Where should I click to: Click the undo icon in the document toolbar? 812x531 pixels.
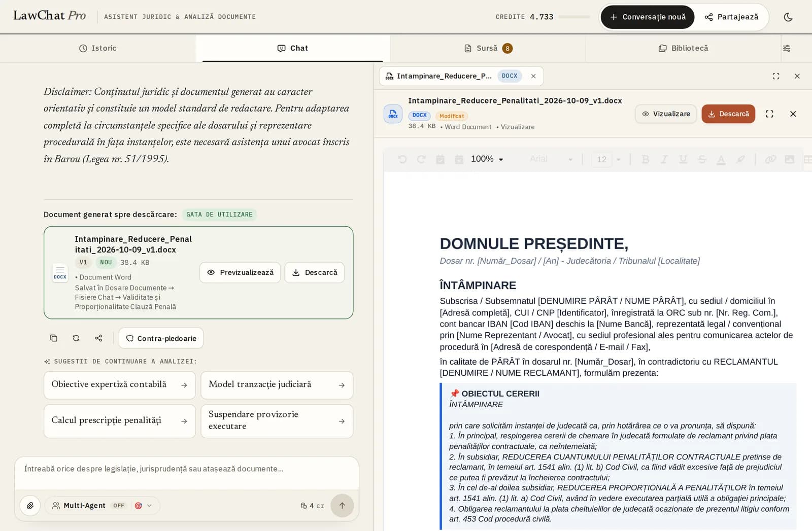pos(402,159)
